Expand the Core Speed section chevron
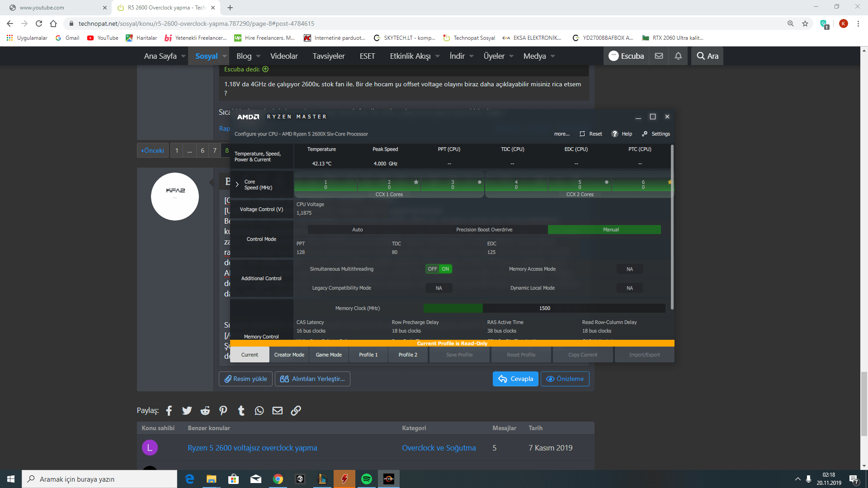 pos(237,184)
